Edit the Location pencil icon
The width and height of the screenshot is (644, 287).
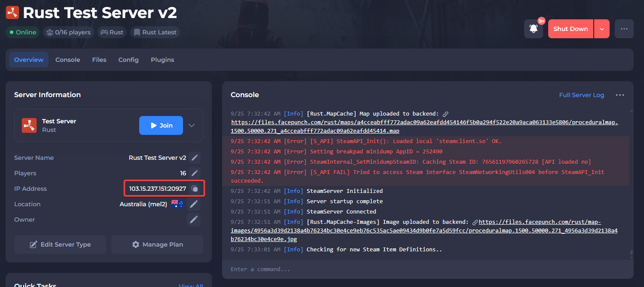pyautogui.click(x=194, y=204)
